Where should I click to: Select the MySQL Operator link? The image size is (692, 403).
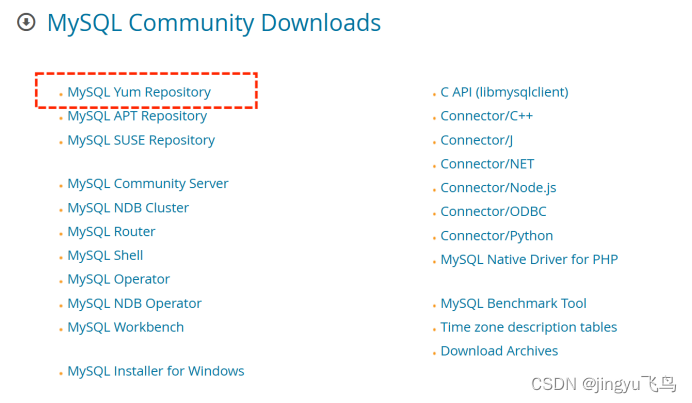118,279
